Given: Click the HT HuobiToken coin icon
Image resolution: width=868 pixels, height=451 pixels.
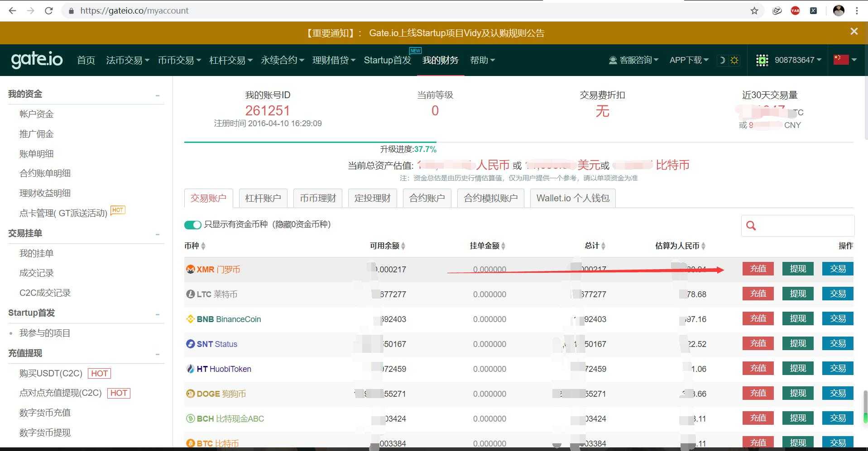Looking at the screenshot, I should click(x=191, y=369).
